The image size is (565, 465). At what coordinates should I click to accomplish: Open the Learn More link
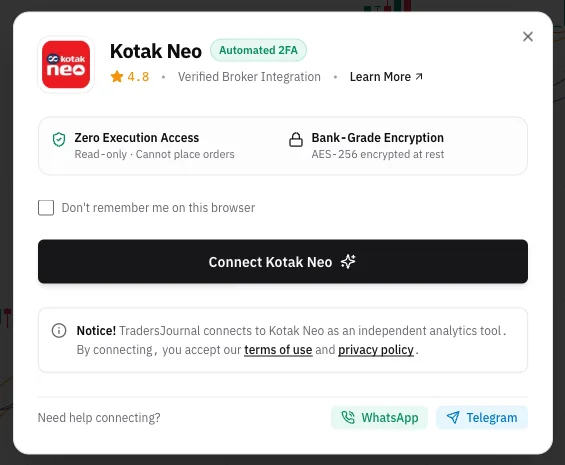click(386, 77)
